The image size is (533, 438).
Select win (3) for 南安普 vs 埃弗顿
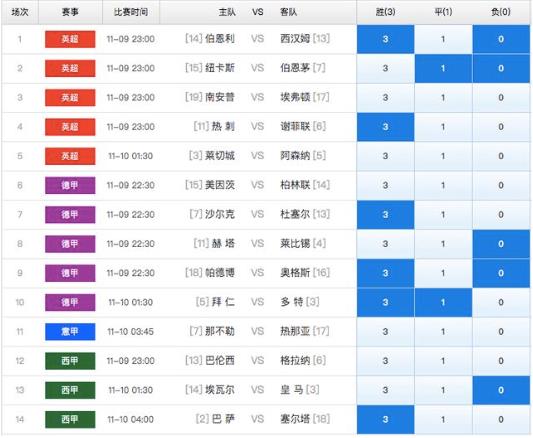(385, 98)
